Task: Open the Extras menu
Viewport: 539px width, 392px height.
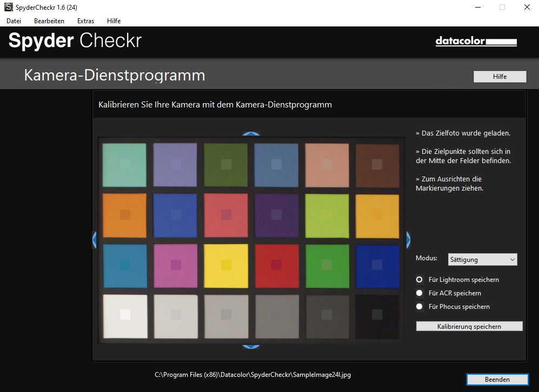Action: click(x=85, y=21)
